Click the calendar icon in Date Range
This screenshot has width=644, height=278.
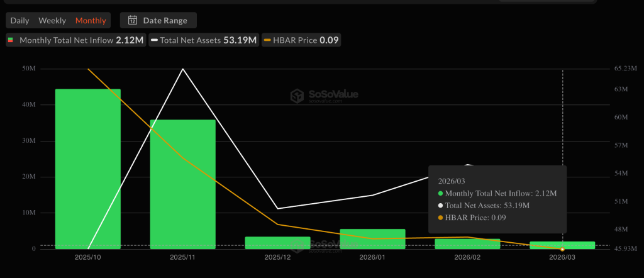[x=133, y=20]
